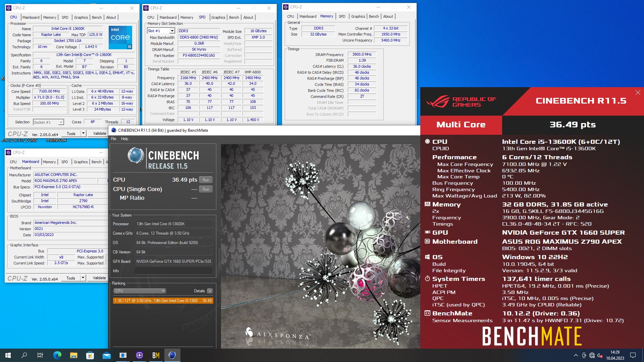Screen dimensions: 644x362
Task: Open Tools dropdown arrow in top CPU-Z window
Action: click(83, 133)
